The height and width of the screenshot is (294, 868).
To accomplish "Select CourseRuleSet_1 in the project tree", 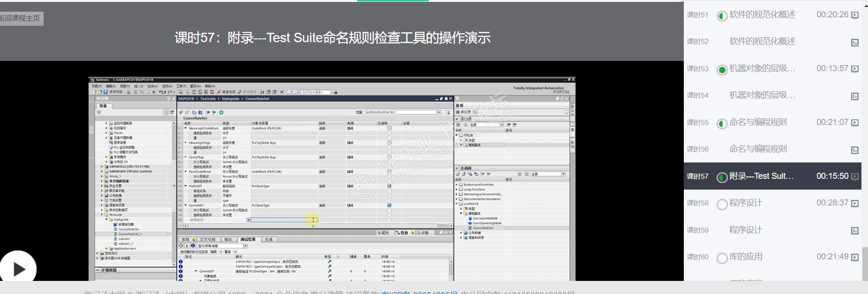I will [x=130, y=234].
